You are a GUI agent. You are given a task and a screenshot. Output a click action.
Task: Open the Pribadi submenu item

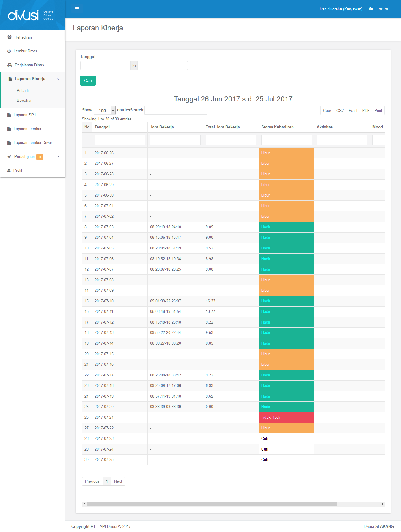tap(23, 90)
